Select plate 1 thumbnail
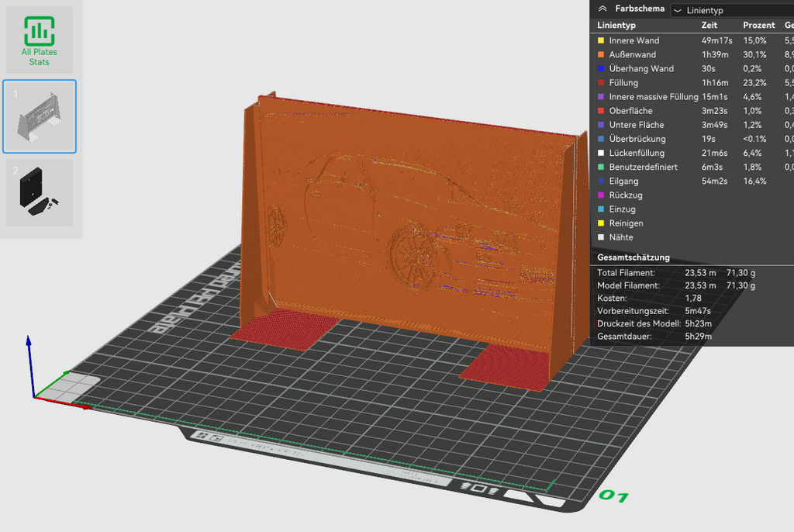 [40, 116]
